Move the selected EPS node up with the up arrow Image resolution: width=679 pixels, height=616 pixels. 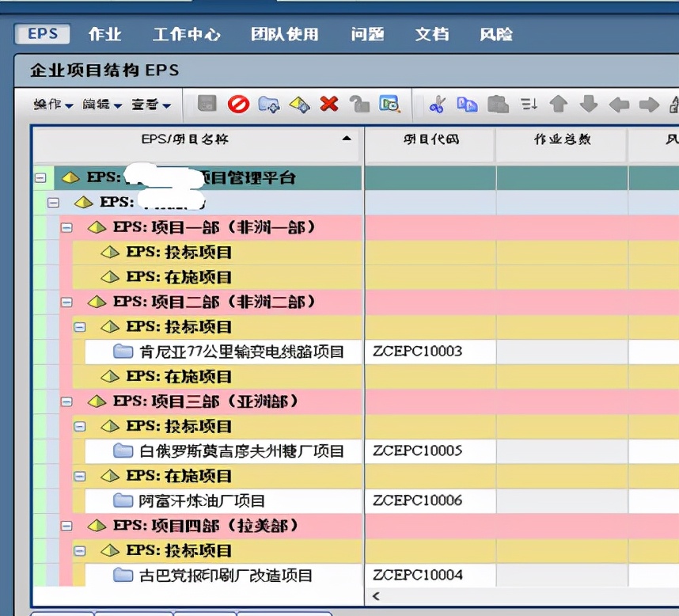[559, 104]
